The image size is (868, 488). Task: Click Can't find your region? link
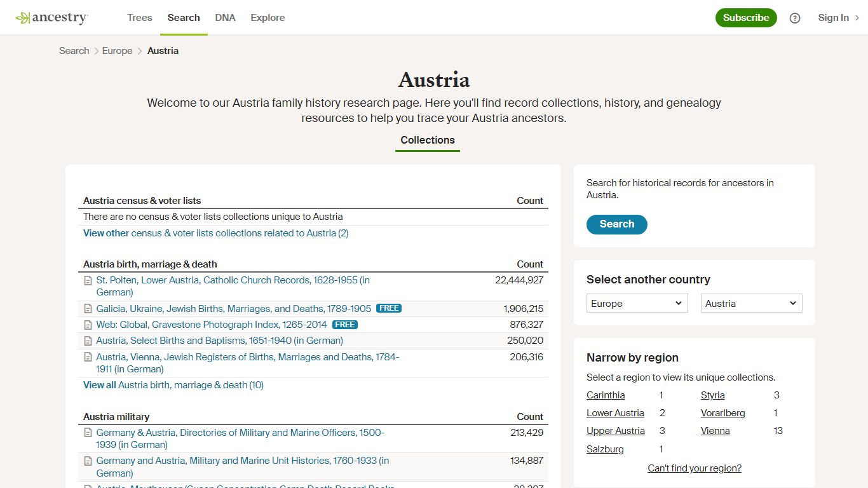tap(695, 468)
